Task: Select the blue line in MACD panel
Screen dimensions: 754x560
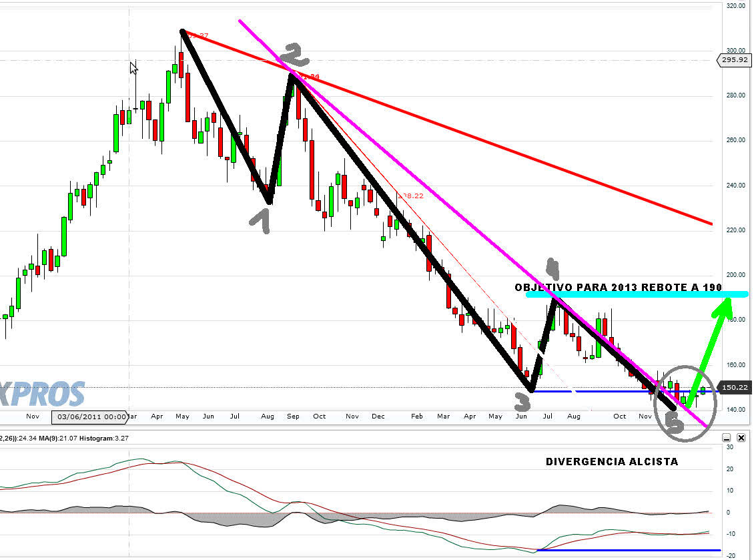Action: click(x=627, y=550)
